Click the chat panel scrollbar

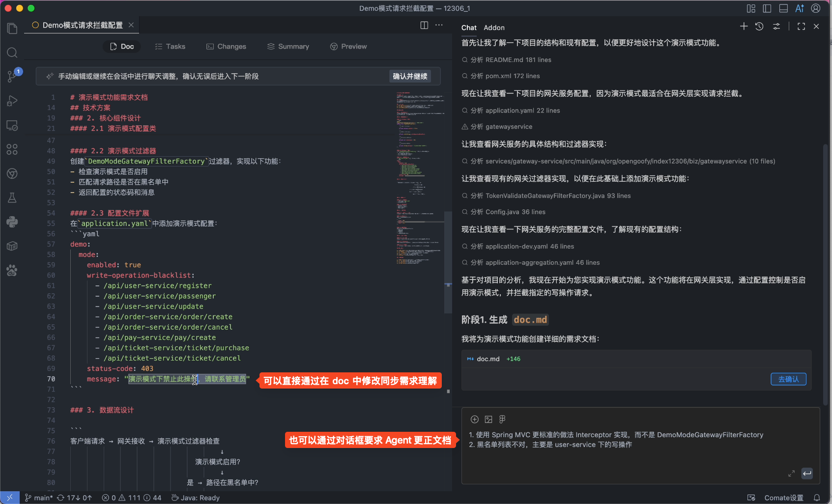[827, 274]
